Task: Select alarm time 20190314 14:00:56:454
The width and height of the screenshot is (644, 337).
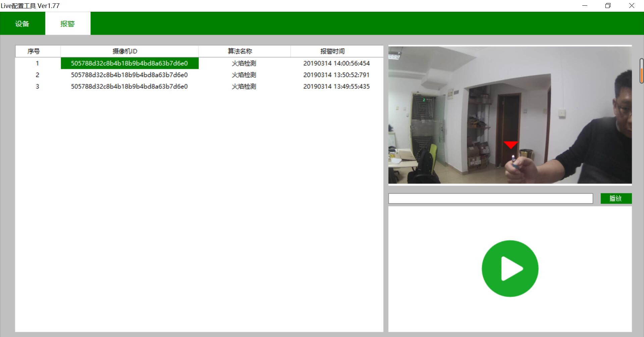Action: pyautogui.click(x=336, y=63)
